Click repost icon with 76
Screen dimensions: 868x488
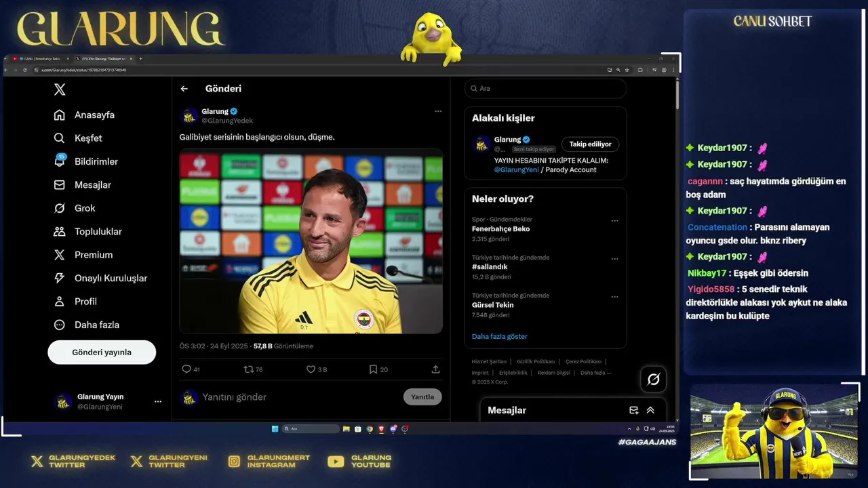tap(248, 369)
